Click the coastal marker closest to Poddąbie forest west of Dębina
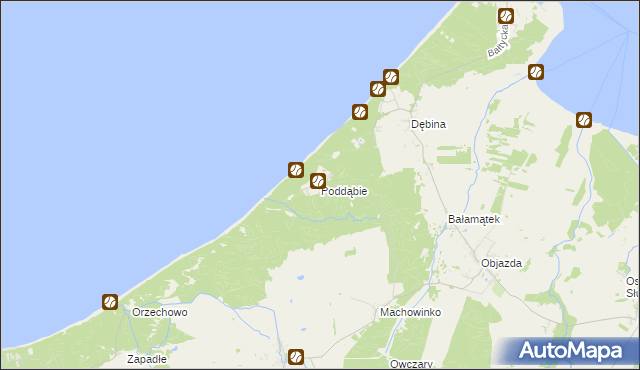Viewport: 640px width, 370px height. tap(360, 112)
